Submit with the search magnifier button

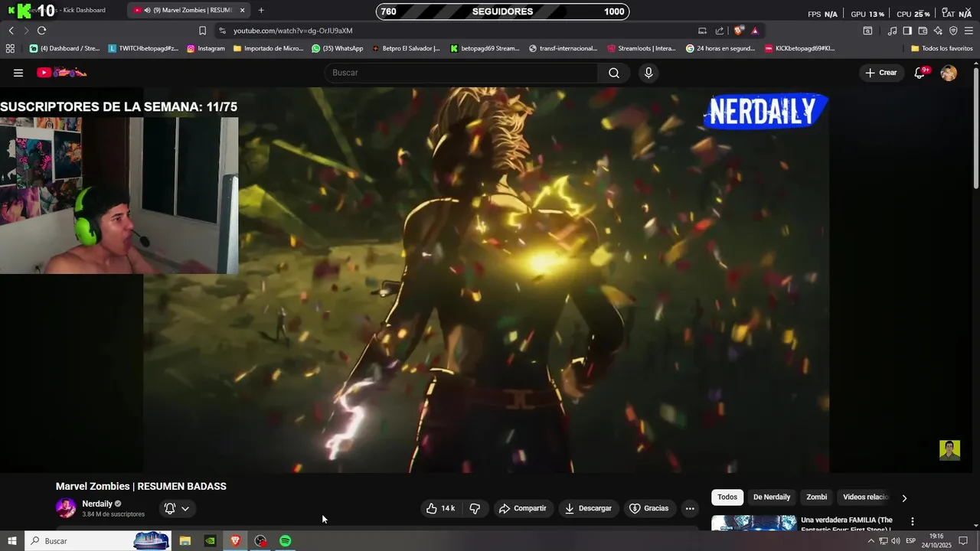[x=614, y=73]
